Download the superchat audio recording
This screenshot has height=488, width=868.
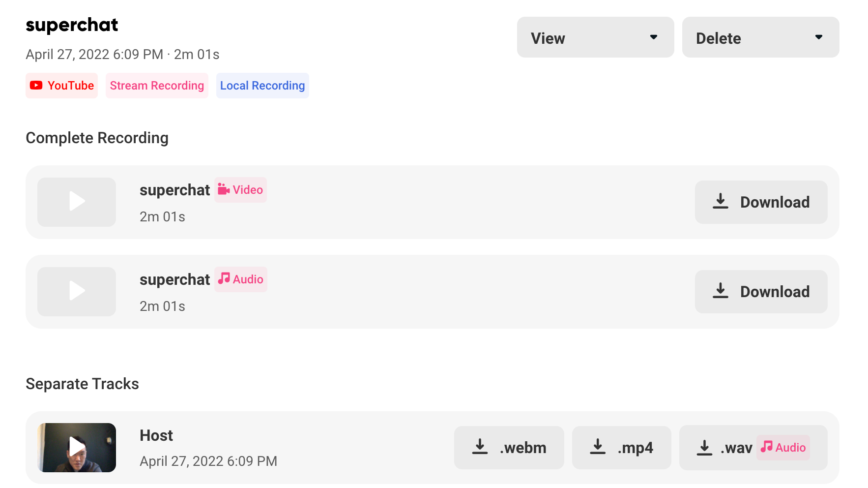pyautogui.click(x=761, y=292)
